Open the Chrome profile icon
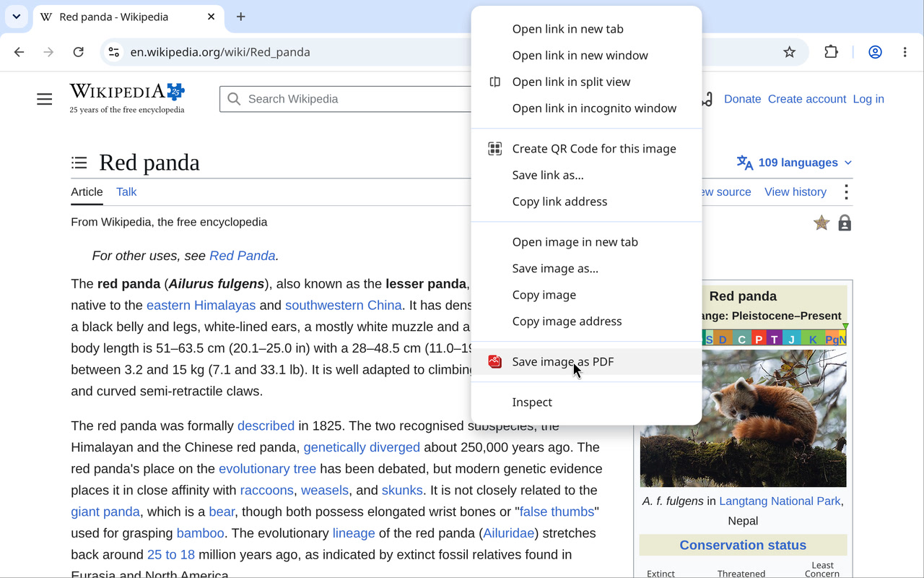Screen dimensions: 924x578 click(x=875, y=52)
